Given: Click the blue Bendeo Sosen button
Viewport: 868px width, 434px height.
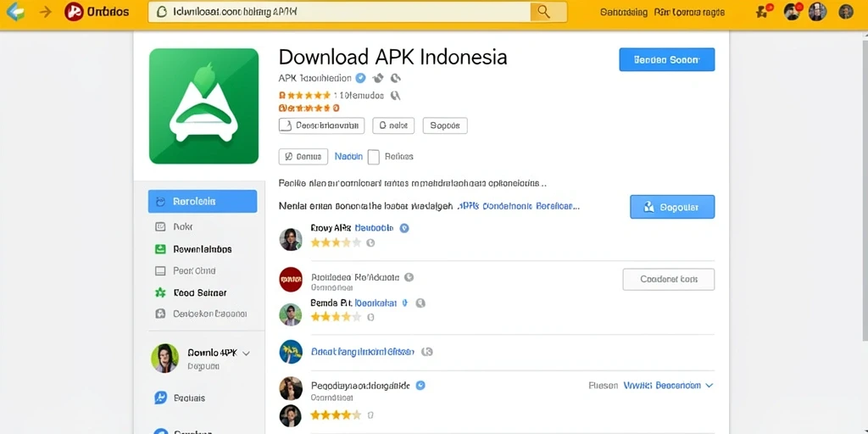Looking at the screenshot, I should tap(666, 60).
